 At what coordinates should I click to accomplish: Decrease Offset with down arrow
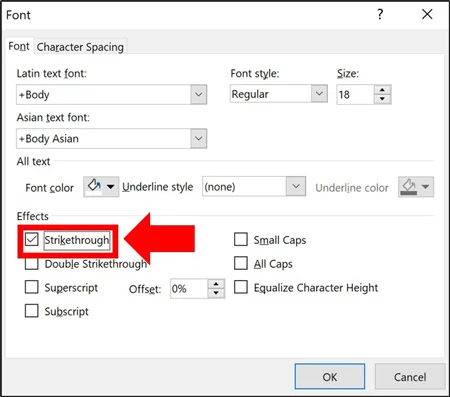(x=216, y=293)
